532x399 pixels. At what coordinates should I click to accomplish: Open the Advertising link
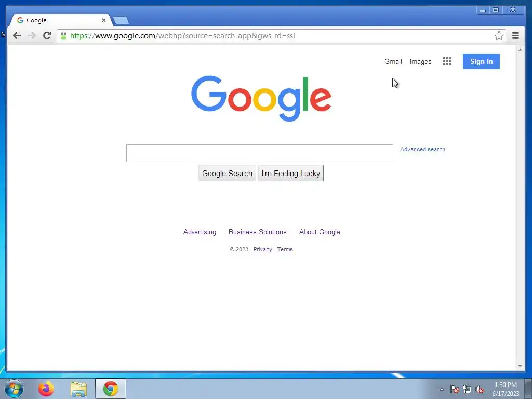[x=199, y=232]
